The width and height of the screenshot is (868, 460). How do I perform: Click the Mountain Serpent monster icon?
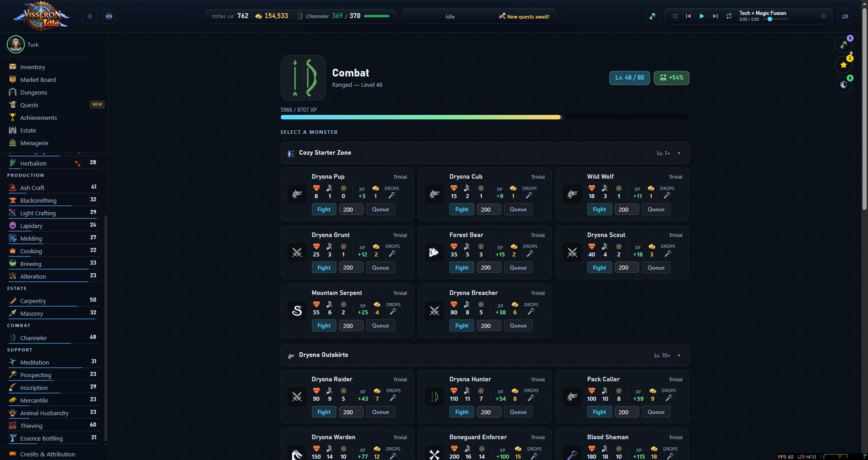[297, 310]
